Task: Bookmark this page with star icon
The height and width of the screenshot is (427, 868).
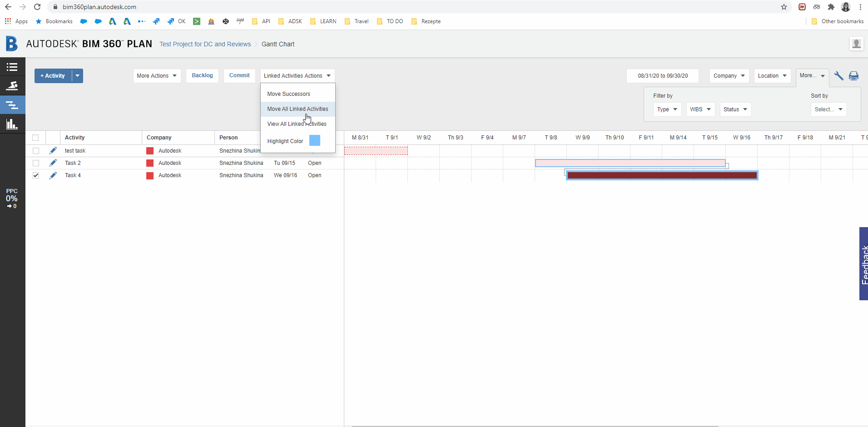Action: (784, 7)
